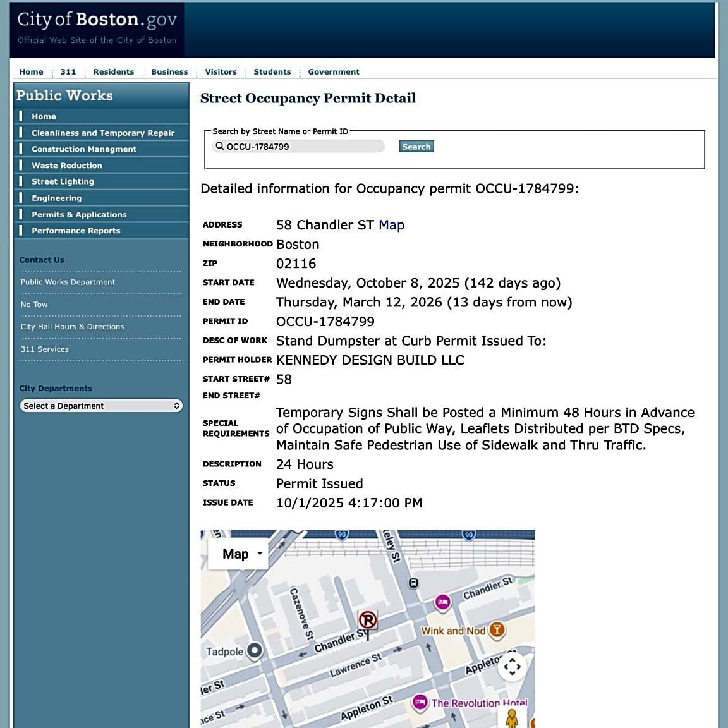
Task: Click the bus stop icon on map
Action: (413, 583)
